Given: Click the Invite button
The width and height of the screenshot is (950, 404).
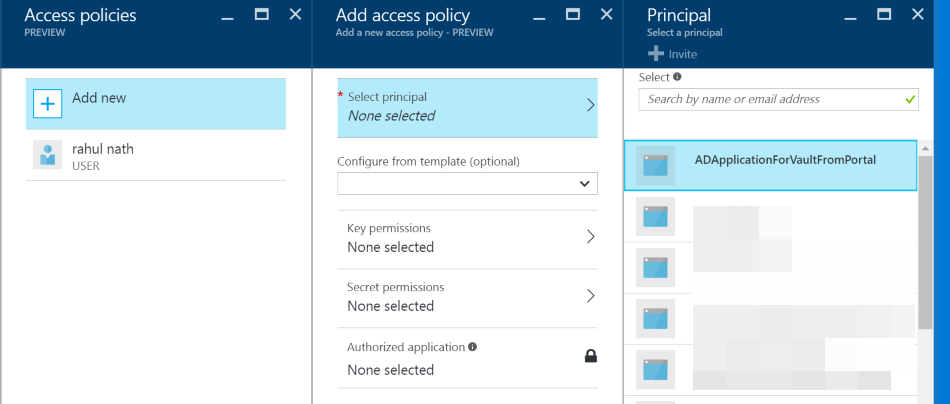Looking at the screenshot, I should [672, 54].
